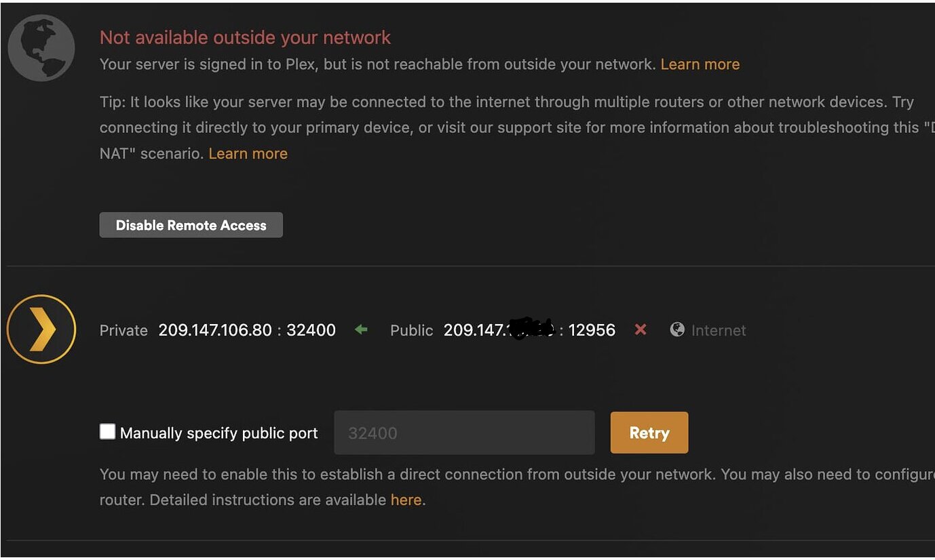Image resolution: width=935 pixels, height=560 pixels.
Task: Click the Disable Remote Access button
Action: point(191,225)
